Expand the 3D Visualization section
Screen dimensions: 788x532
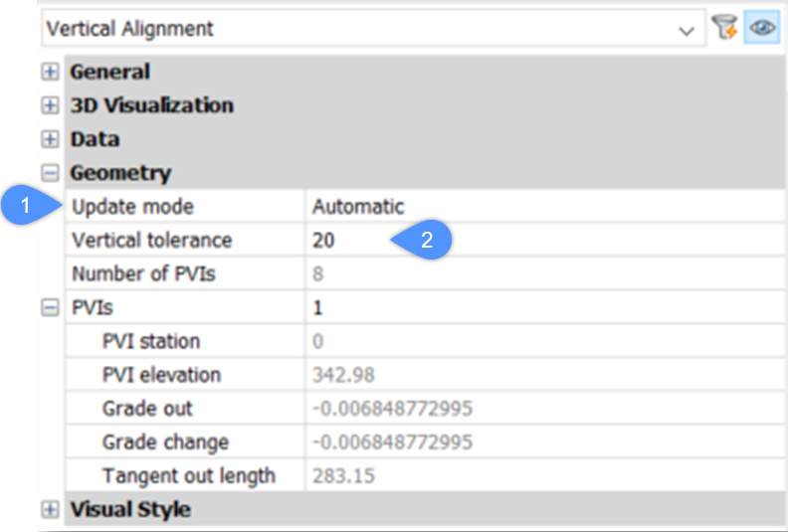50,105
